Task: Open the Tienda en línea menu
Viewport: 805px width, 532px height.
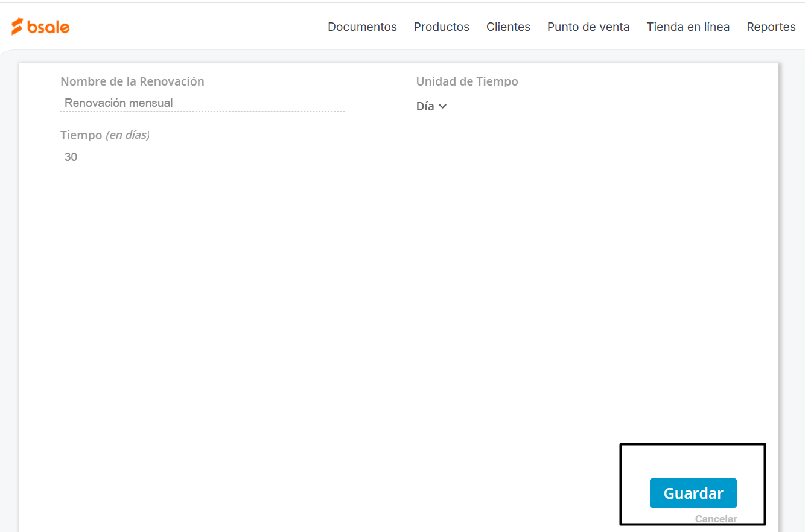Action: point(688,27)
